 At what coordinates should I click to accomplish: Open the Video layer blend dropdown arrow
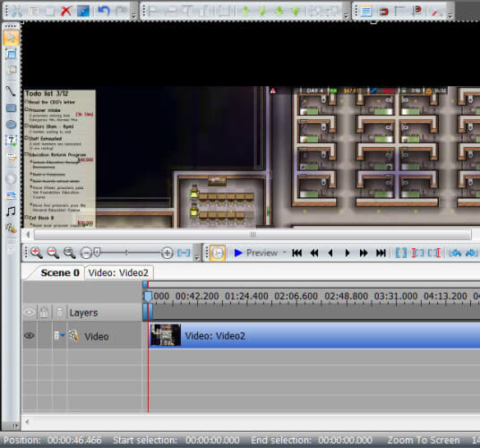pyautogui.click(x=63, y=335)
